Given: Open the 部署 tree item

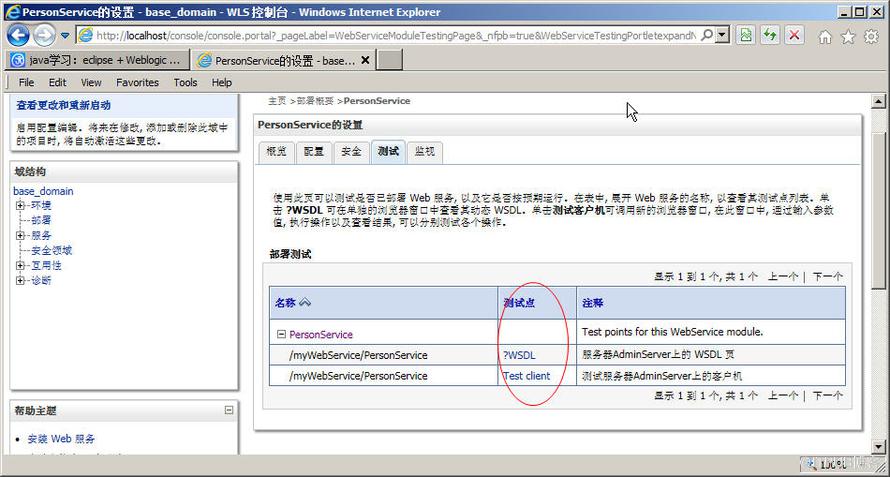Looking at the screenshot, I should point(41,220).
